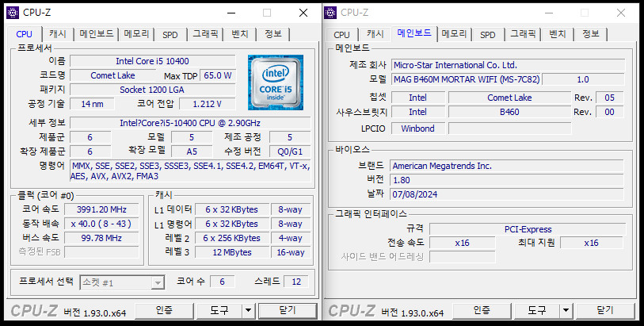This screenshot has height=326, width=644.
Task: Switch to CPU tab in right window
Action: coord(341,35)
